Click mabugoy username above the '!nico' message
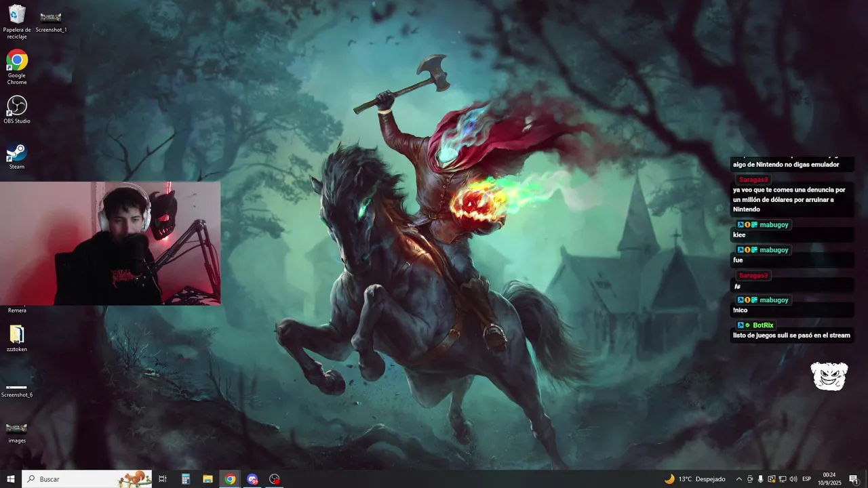Screen dimensions: 868x488 (774, 300)
